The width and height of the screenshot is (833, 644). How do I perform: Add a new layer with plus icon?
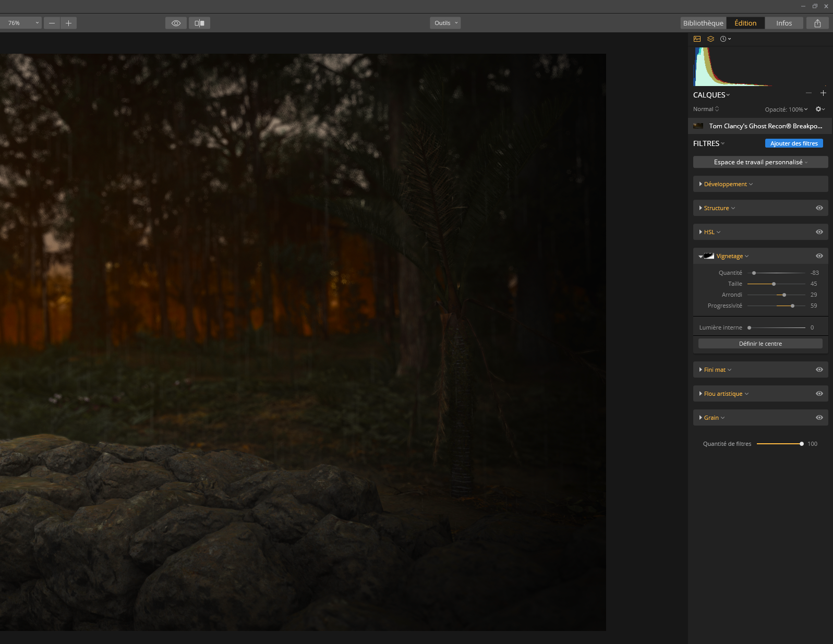(x=823, y=93)
